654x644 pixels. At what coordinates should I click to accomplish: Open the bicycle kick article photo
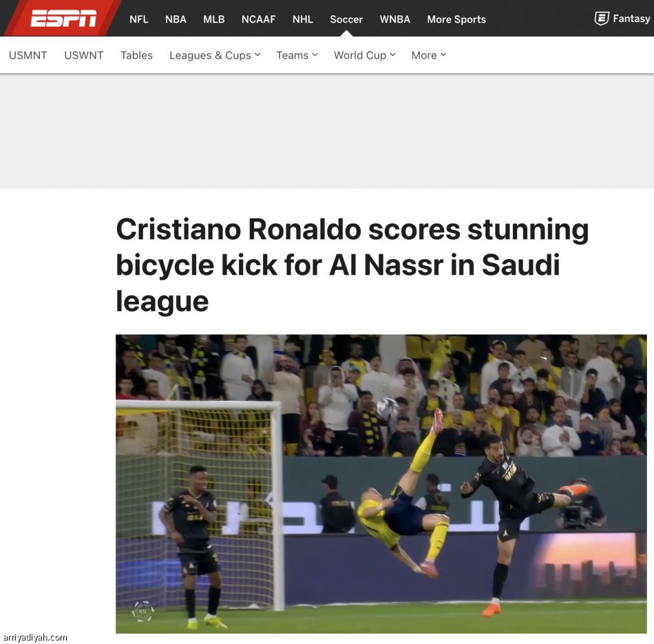pyautogui.click(x=381, y=484)
